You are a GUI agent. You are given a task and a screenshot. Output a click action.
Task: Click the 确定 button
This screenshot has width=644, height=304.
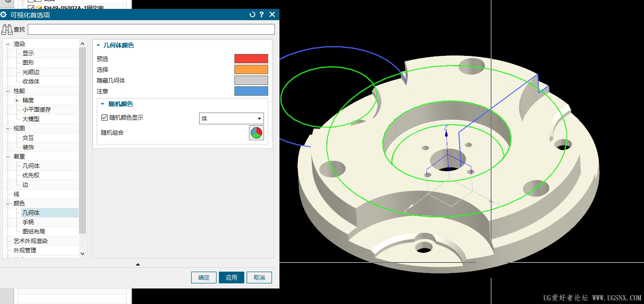(204, 277)
